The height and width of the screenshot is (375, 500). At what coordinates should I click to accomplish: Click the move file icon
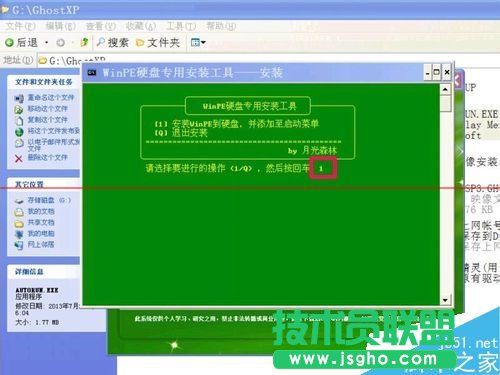[x=19, y=109]
